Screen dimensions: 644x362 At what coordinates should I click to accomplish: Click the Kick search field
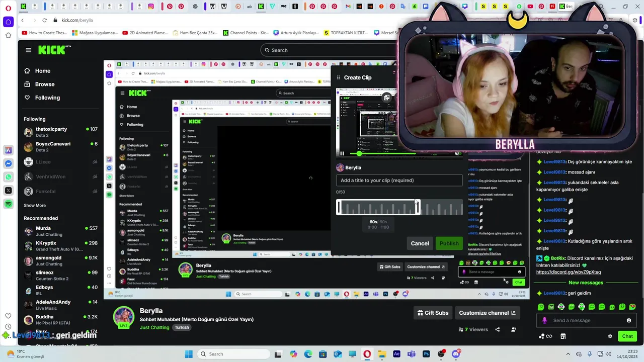pyautogui.click(x=332, y=50)
